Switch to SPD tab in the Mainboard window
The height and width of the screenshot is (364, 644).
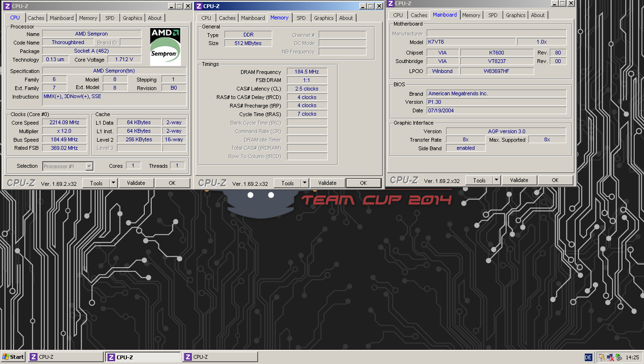(x=493, y=15)
